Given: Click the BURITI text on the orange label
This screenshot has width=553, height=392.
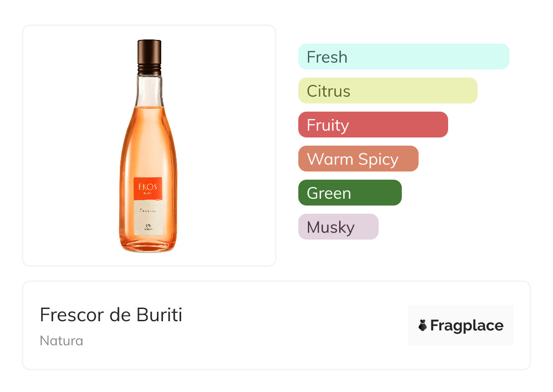Looking at the screenshot, I should [x=148, y=193].
